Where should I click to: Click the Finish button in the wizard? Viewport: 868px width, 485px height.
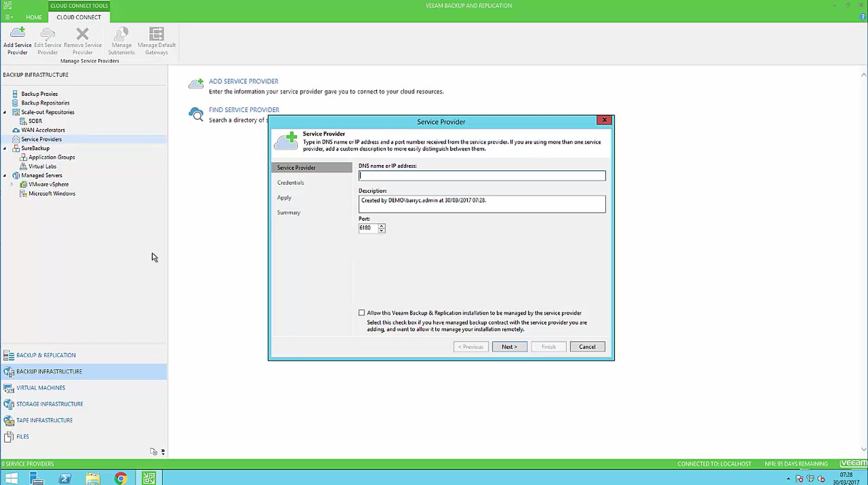(548, 347)
